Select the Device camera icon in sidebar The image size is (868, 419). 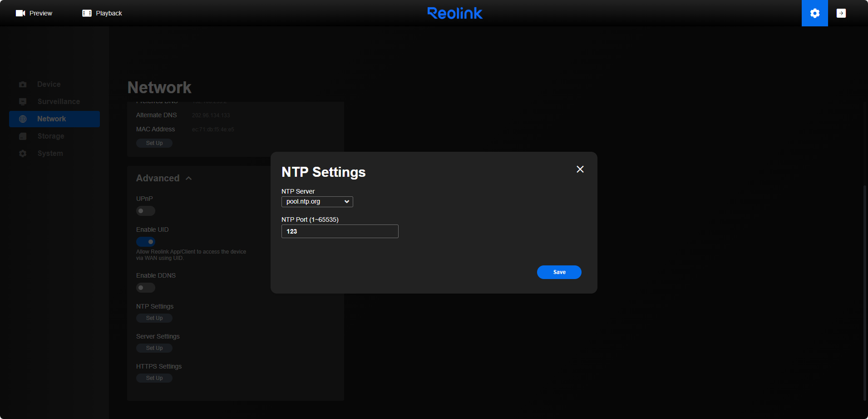[22, 84]
